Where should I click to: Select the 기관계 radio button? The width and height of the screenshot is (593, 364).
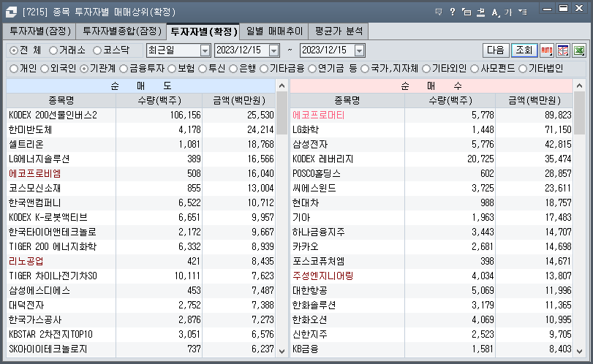pos(84,69)
